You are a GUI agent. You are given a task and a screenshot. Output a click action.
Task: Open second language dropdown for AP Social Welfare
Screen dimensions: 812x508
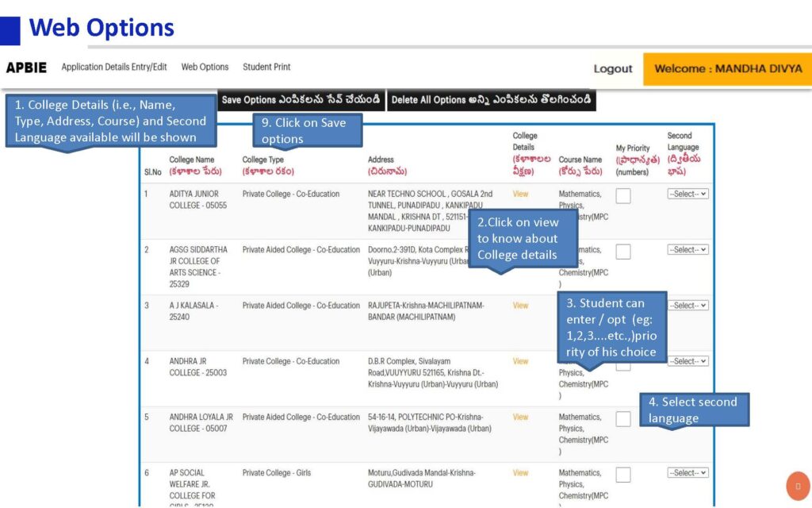688,473
